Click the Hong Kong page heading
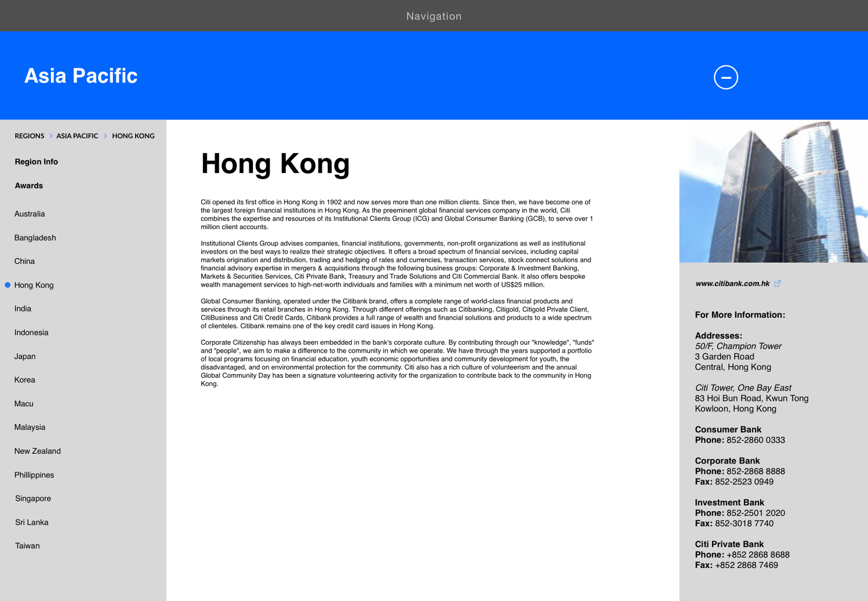 click(x=275, y=164)
